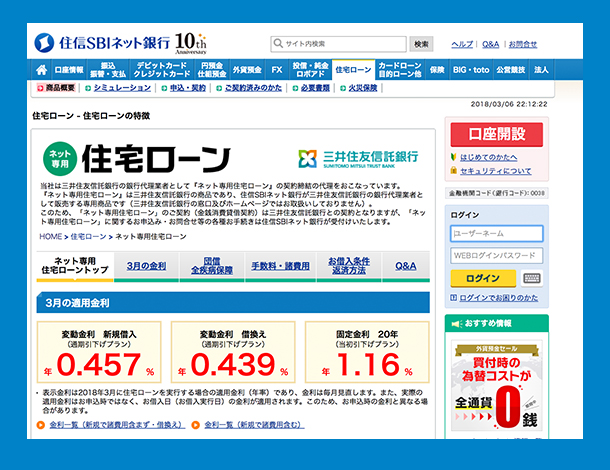The image size is (610, 470).
Task: Open the お問合せ link in header
Action: pos(523,44)
